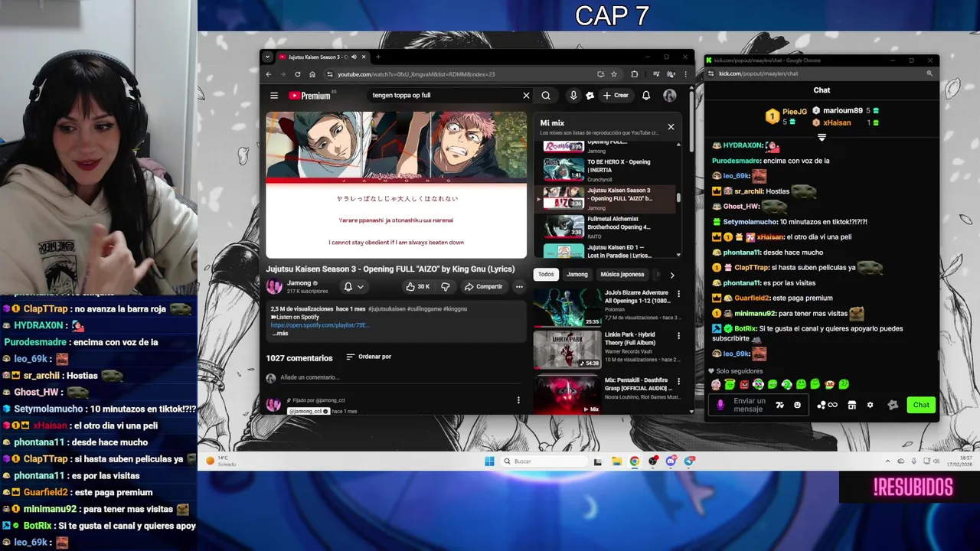Mute the Jujutsu Kaisen tab audio
The height and width of the screenshot is (551, 980).
pyautogui.click(x=354, y=57)
